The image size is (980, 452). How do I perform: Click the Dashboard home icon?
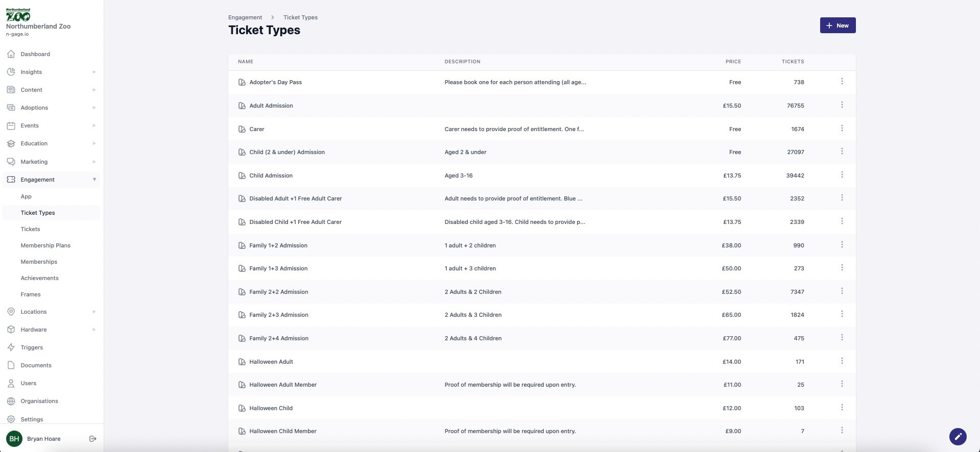(x=11, y=54)
